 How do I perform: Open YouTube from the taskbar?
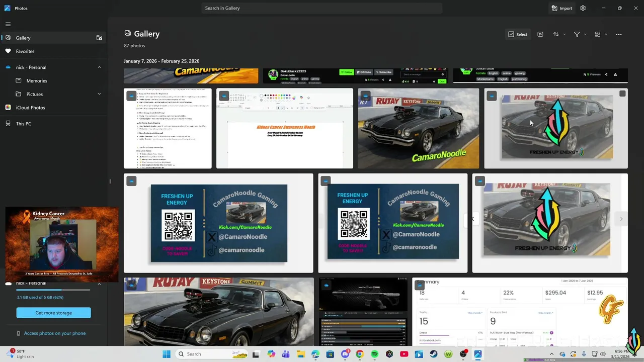pos(404,354)
